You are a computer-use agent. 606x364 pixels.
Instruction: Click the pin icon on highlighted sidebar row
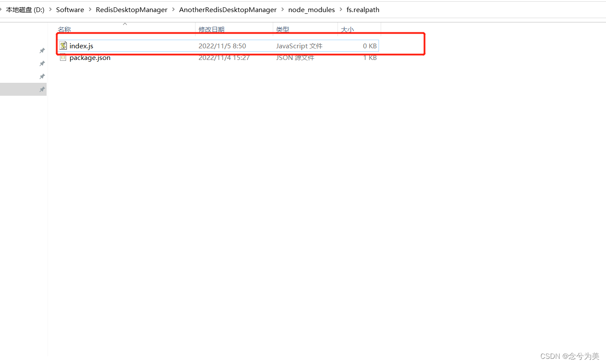pos(42,89)
